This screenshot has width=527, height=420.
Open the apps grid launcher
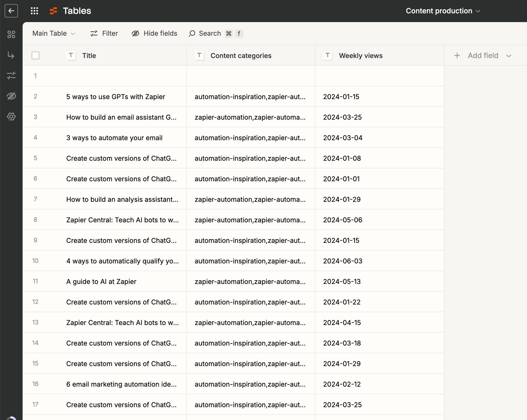34,11
